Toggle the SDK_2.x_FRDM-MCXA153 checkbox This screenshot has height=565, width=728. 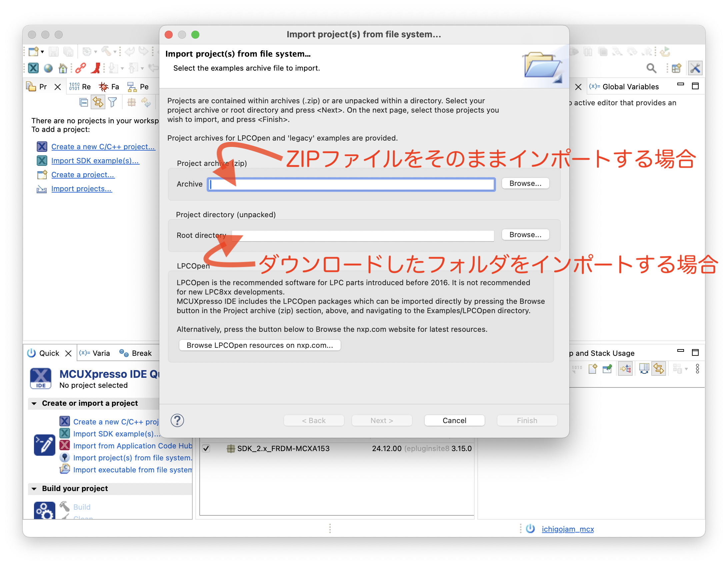pyautogui.click(x=206, y=448)
